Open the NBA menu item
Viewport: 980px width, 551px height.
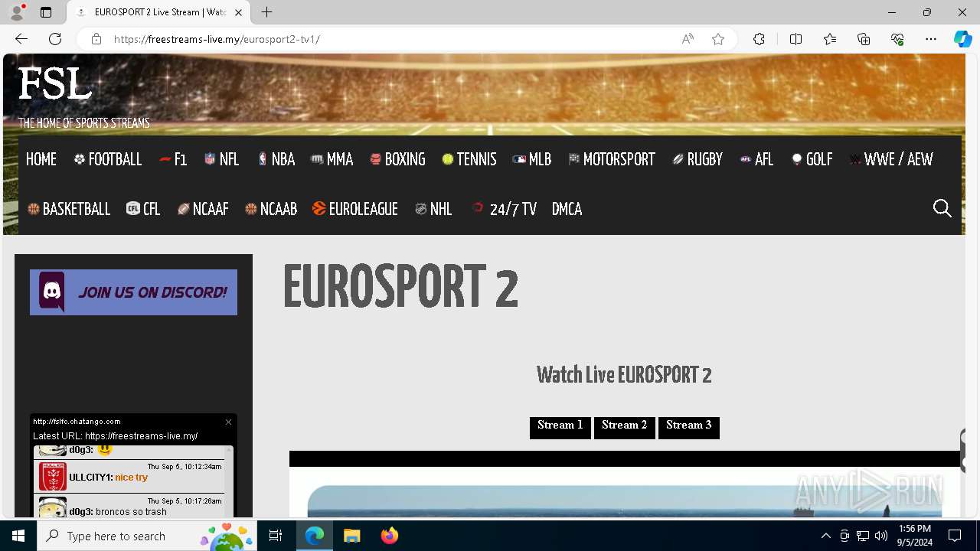click(x=276, y=159)
